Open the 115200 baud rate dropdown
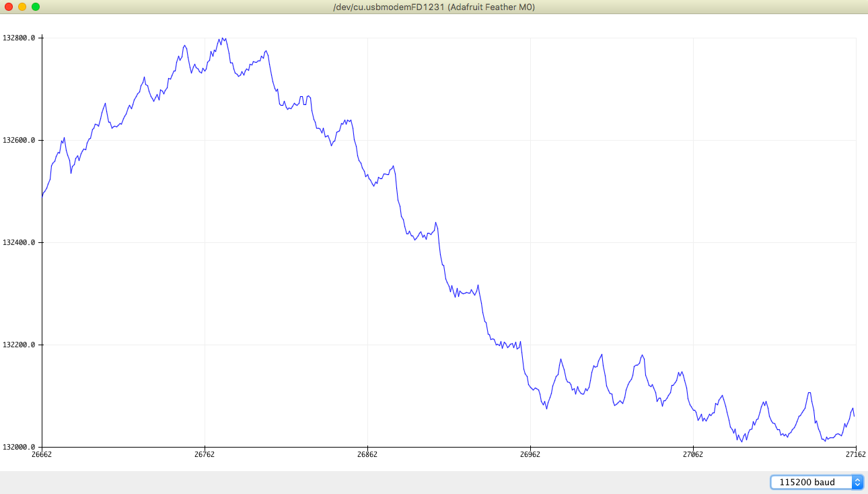Screen dimensions: 868x494 click(817, 482)
